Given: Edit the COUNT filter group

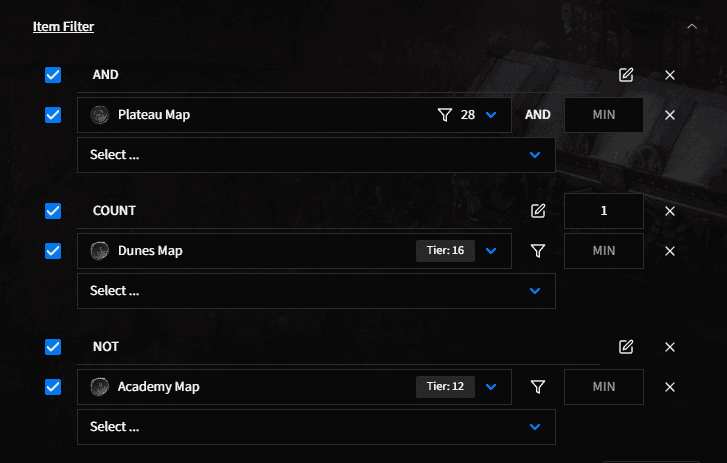Looking at the screenshot, I should [538, 211].
